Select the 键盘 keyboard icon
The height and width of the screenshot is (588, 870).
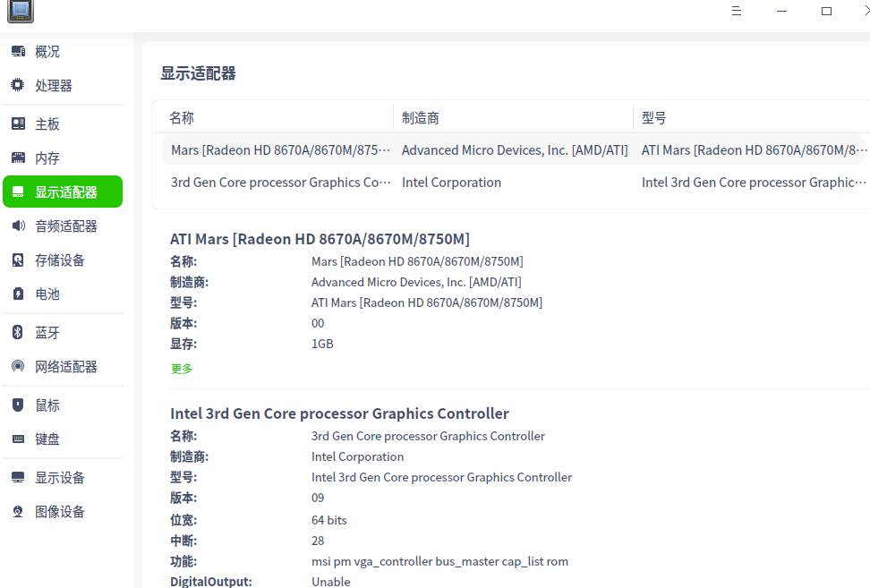[x=18, y=439]
